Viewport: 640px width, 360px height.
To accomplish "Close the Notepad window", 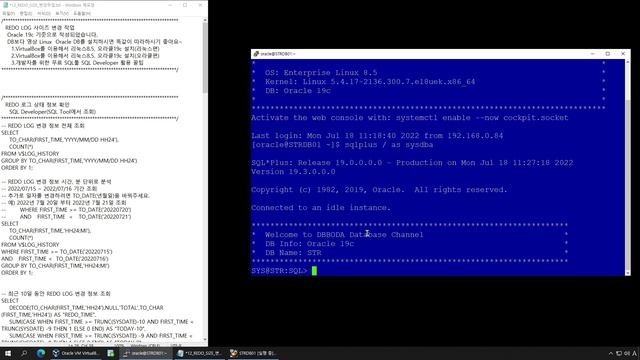I will pos(200,5).
